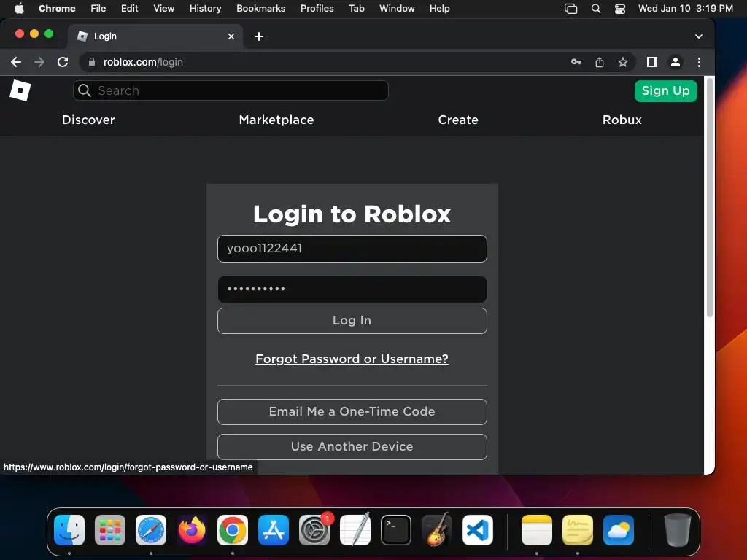The width and height of the screenshot is (747, 560).
Task: Go back with the browser back arrow
Action: click(x=16, y=62)
